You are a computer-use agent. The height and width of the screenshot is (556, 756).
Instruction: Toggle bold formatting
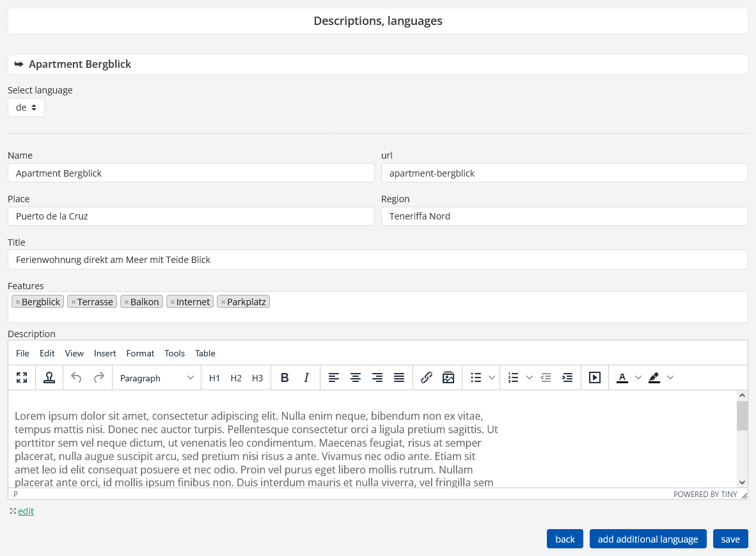285,377
